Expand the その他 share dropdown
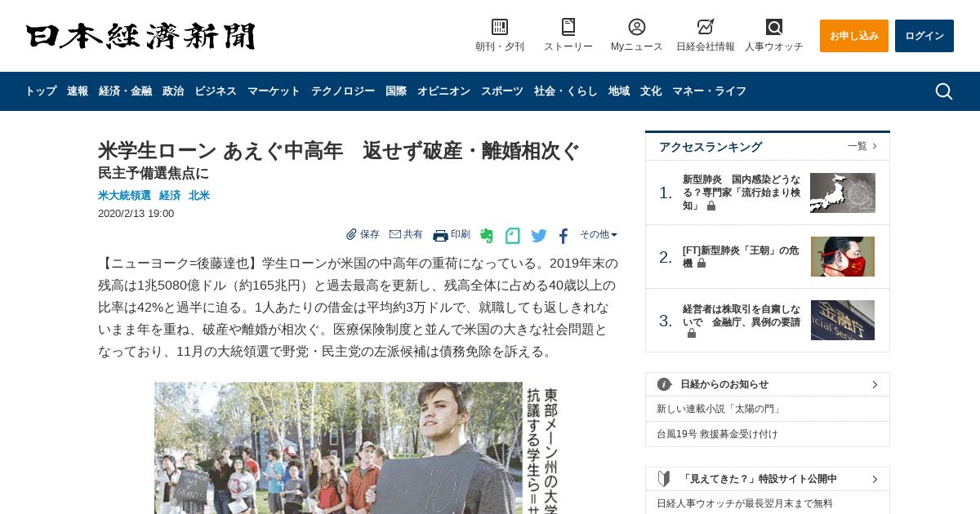 pyautogui.click(x=599, y=235)
